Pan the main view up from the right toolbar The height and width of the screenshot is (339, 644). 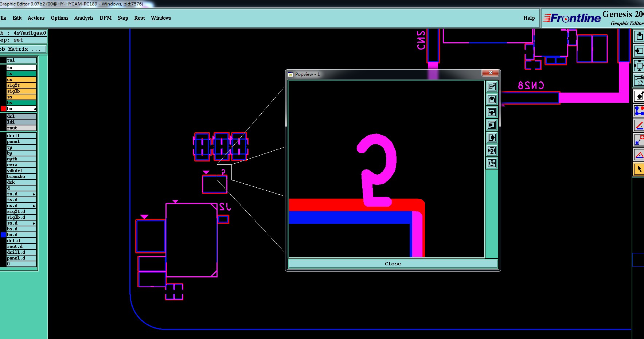pyautogui.click(x=639, y=36)
